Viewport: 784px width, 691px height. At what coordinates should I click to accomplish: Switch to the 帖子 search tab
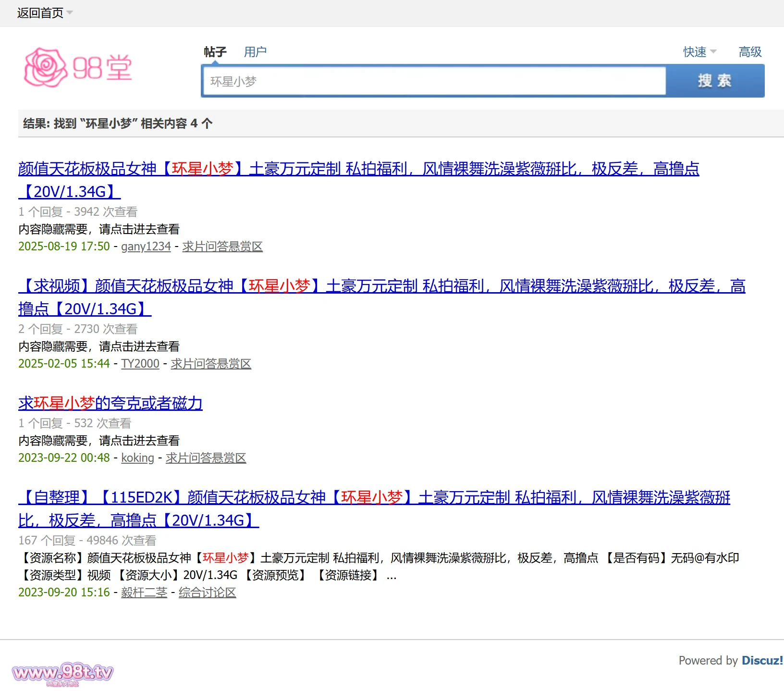(x=215, y=52)
